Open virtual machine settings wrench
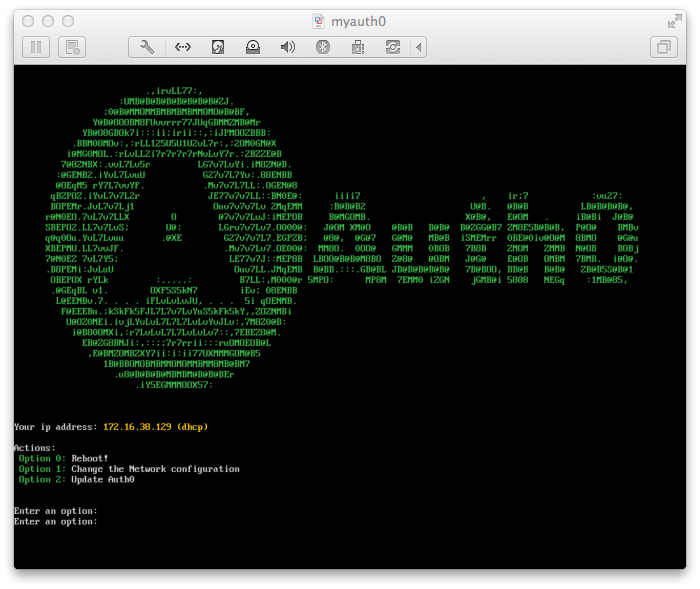 coord(147,47)
